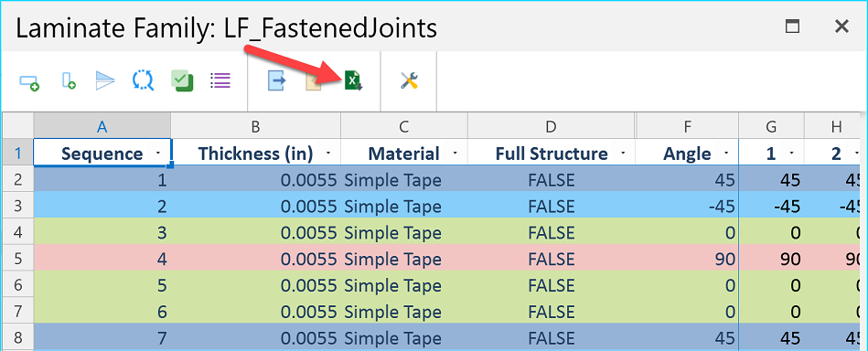This screenshot has width=868, height=351.
Task: Click the Sequence header cell
Action: tap(102, 153)
